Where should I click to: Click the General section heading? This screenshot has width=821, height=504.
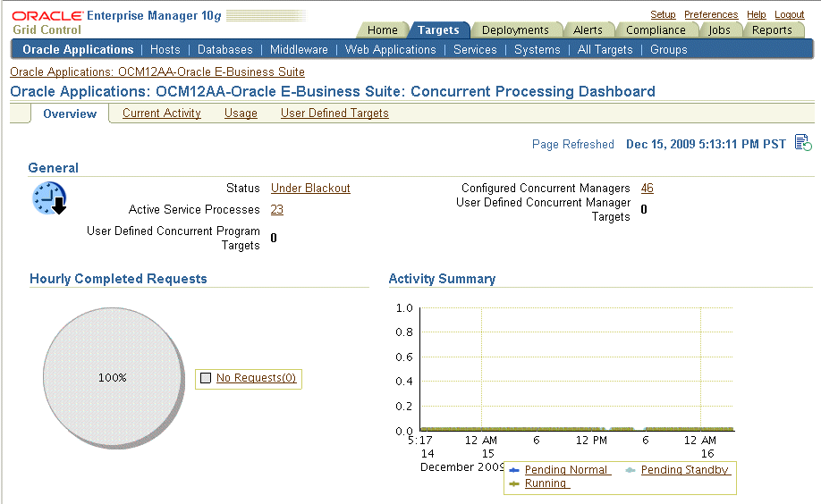click(53, 167)
